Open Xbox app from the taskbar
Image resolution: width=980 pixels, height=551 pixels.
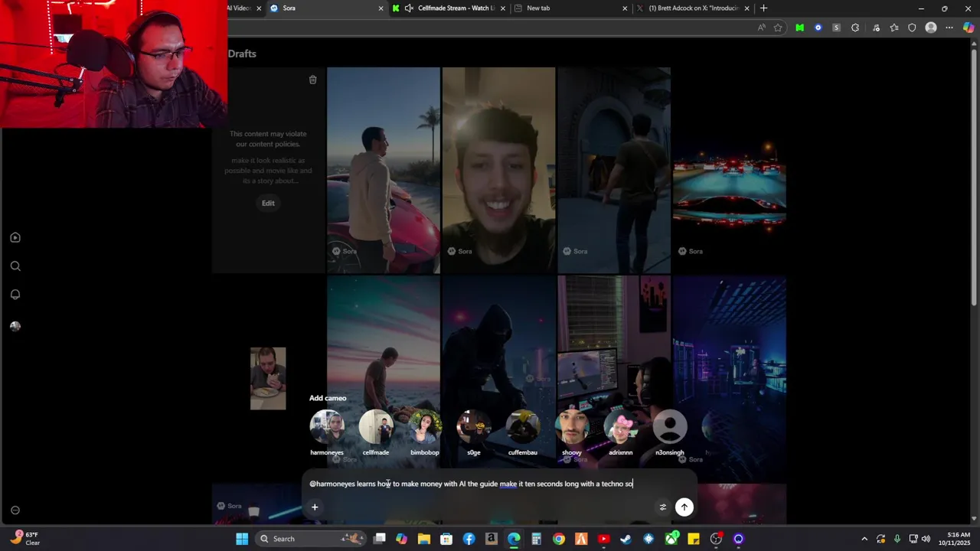click(671, 539)
